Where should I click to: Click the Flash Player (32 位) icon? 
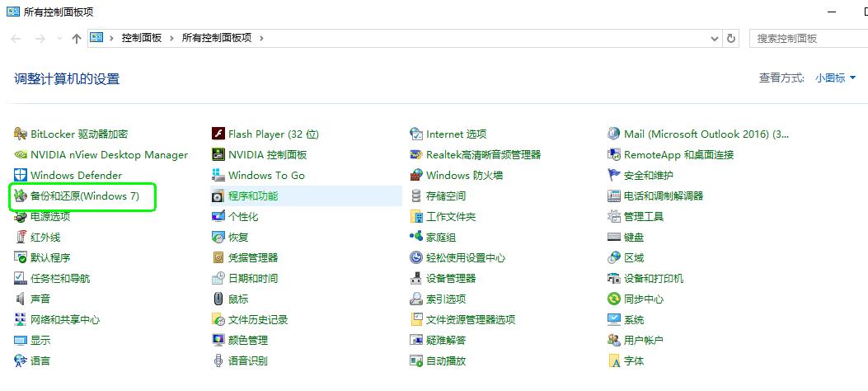click(x=218, y=134)
